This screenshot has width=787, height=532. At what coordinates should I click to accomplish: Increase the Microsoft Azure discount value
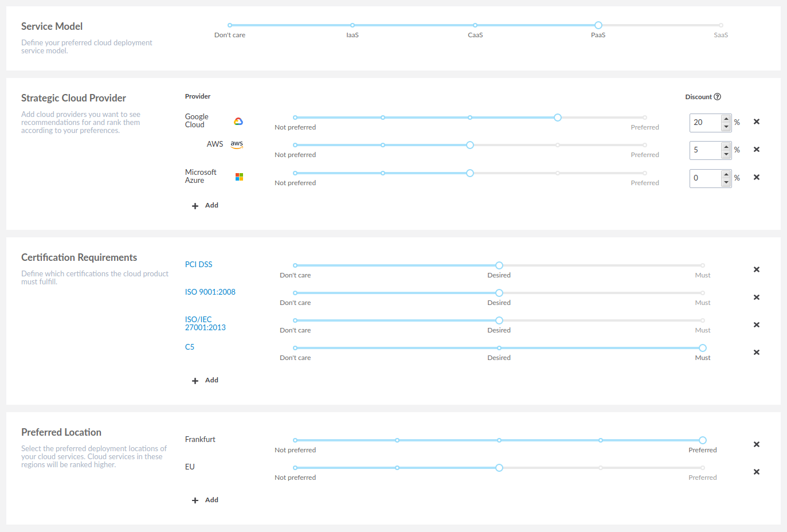click(726, 174)
